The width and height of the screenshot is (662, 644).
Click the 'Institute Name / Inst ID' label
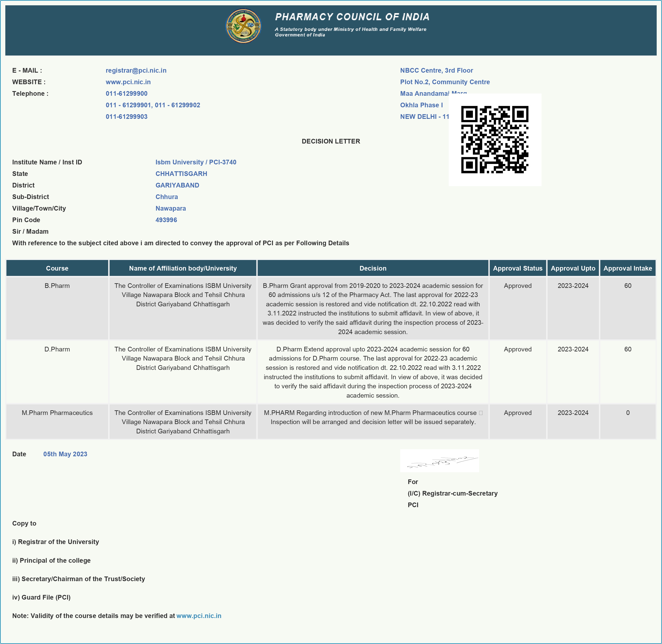pos(47,162)
